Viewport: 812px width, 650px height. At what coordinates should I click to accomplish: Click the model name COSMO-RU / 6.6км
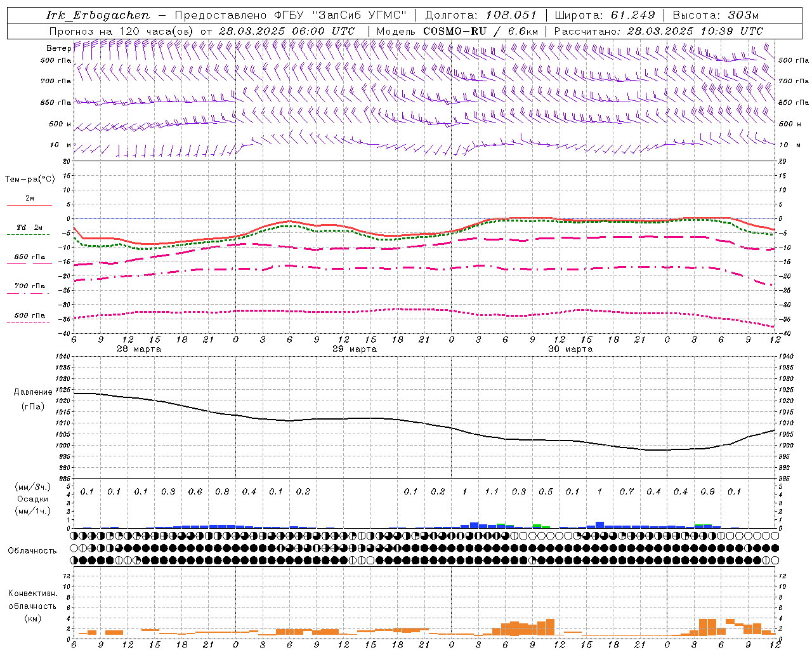pos(480,30)
